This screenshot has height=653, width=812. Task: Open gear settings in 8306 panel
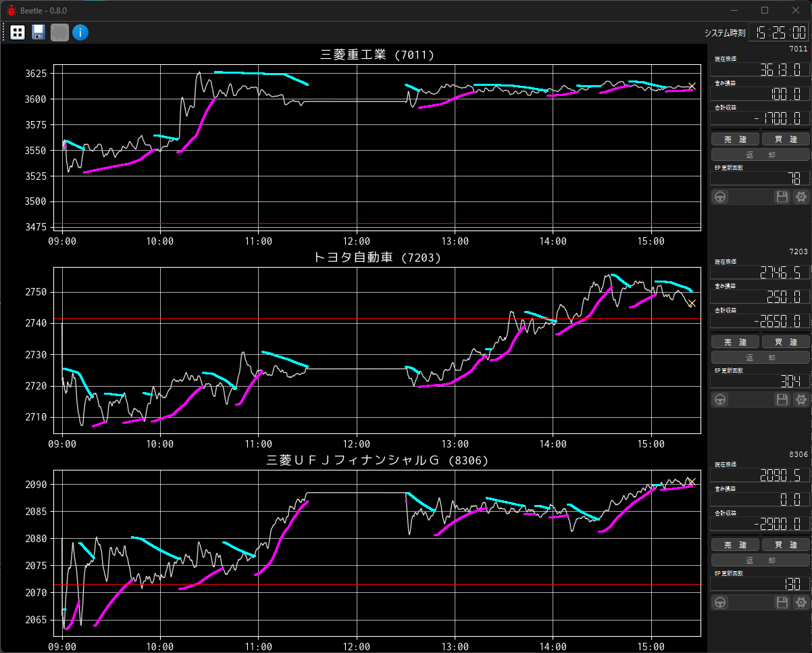click(801, 602)
